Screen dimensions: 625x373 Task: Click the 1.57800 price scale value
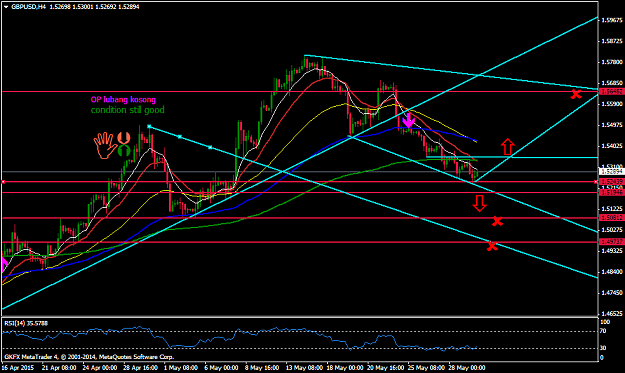612,62
